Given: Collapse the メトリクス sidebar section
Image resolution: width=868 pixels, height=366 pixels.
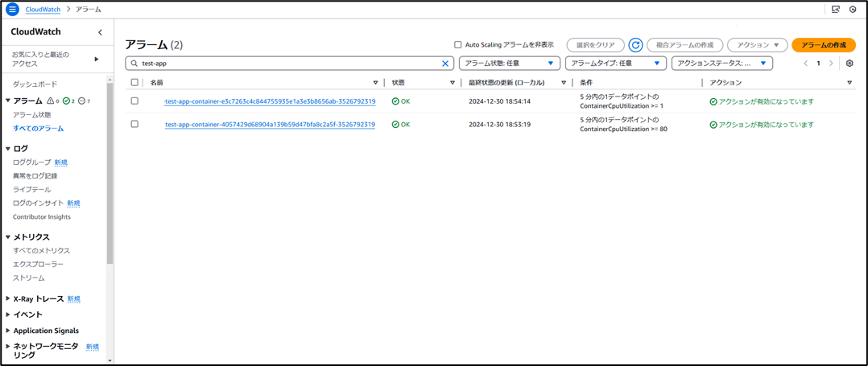Looking at the screenshot, I should click(8, 236).
